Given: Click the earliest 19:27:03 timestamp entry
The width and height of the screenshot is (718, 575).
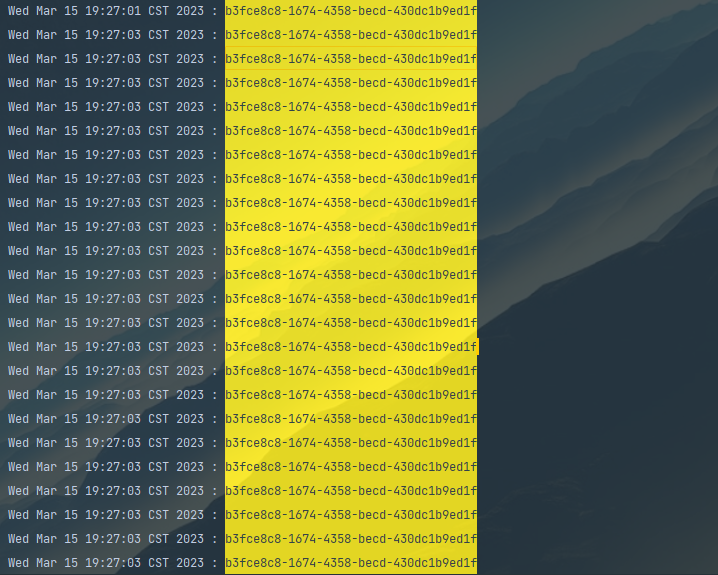Looking at the screenshot, I should [x=113, y=35].
